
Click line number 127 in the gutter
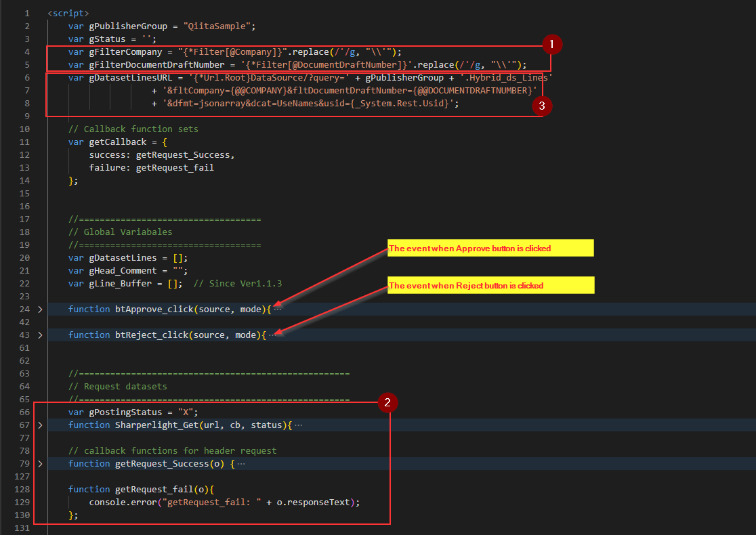tap(22, 477)
